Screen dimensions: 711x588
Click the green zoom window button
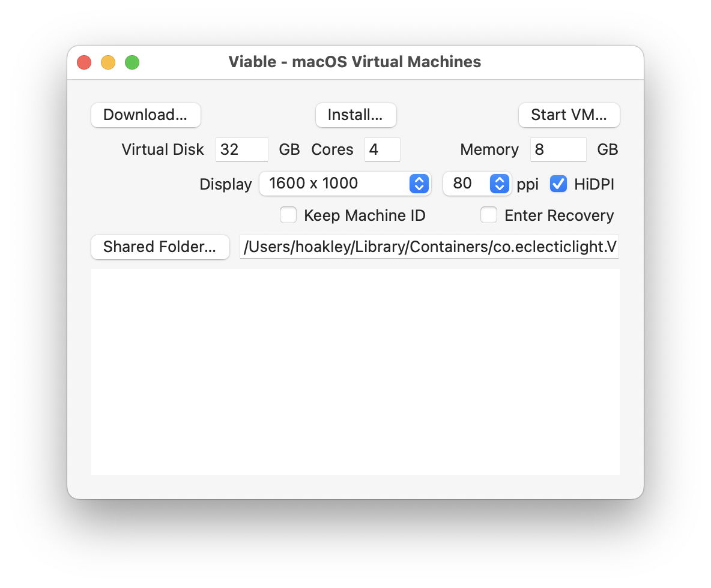132,62
